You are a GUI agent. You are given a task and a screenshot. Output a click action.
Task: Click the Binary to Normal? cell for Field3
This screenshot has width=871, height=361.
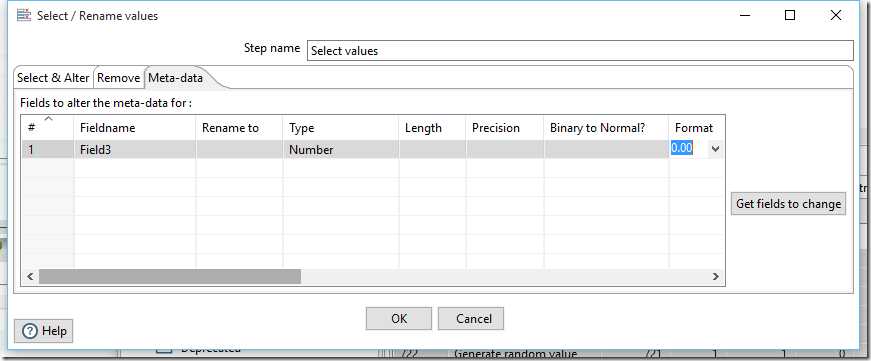point(606,149)
